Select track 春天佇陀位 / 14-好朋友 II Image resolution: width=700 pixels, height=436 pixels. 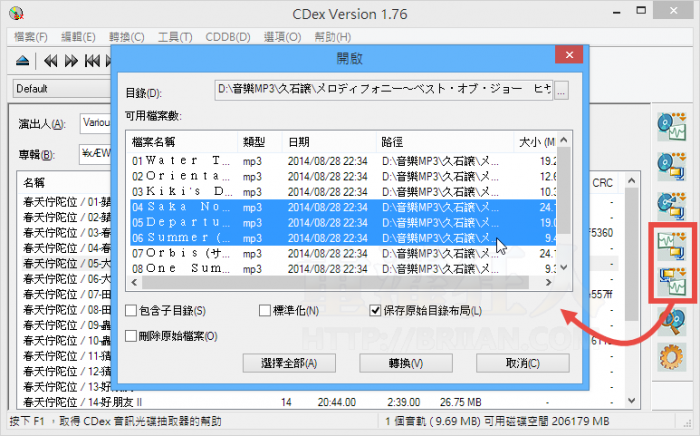(x=319, y=403)
